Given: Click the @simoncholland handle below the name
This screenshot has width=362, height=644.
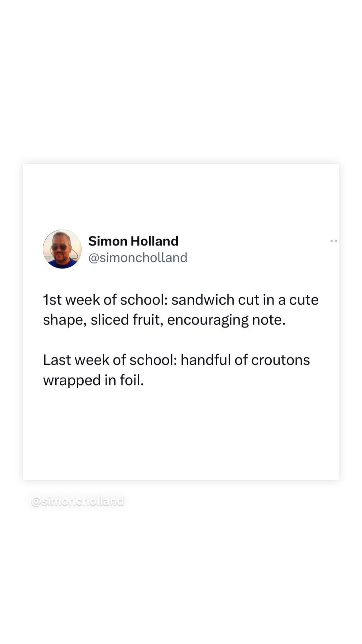Looking at the screenshot, I should coord(138,258).
